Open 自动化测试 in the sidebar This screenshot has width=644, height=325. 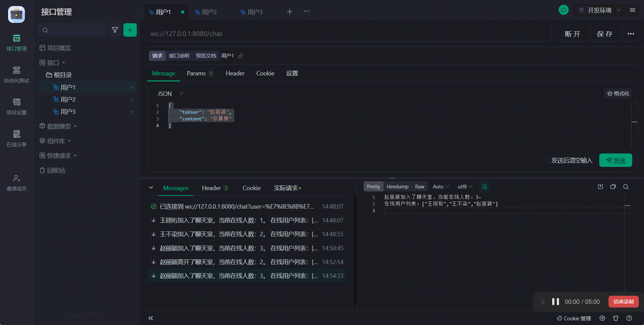(16, 74)
